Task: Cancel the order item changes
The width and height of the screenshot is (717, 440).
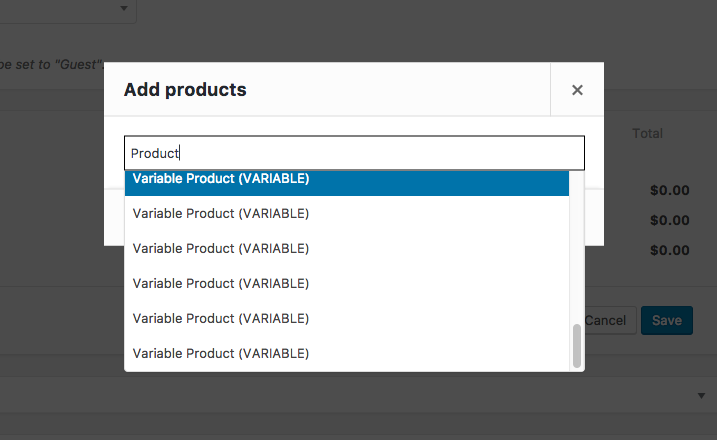Action: pyautogui.click(x=610, y=320)
